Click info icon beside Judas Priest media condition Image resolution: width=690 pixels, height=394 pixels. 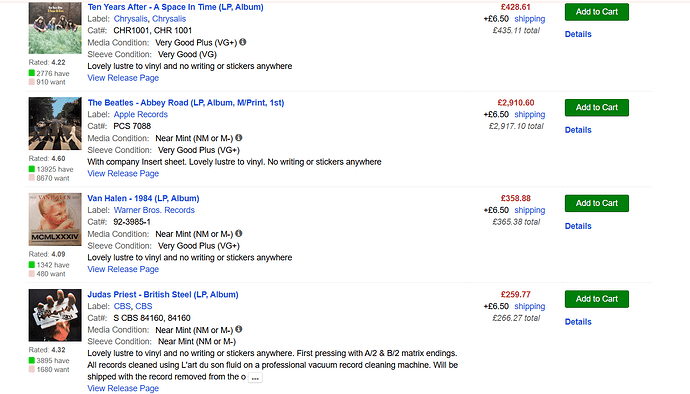(x=239, y=329)
